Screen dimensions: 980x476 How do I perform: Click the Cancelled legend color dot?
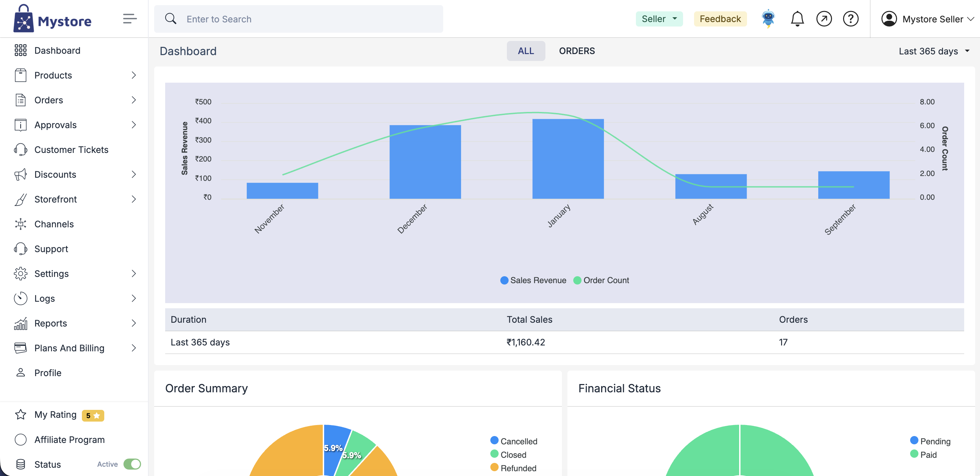tap(494, 441)
